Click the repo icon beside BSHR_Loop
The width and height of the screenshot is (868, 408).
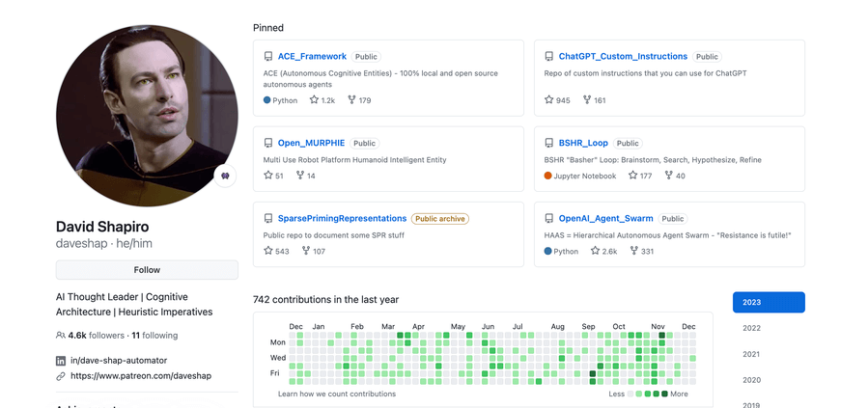[x=549, y=143]
